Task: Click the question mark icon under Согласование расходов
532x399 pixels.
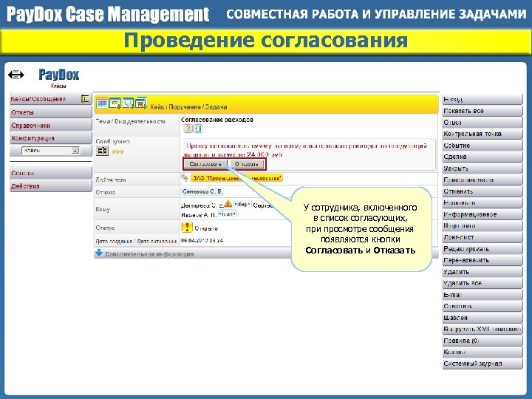Action: [188, 129]
